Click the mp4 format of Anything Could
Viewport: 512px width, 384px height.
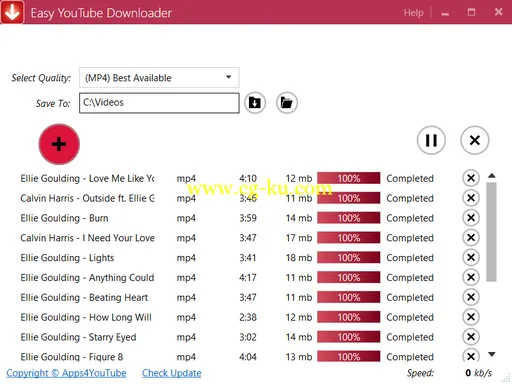(186, 278)
